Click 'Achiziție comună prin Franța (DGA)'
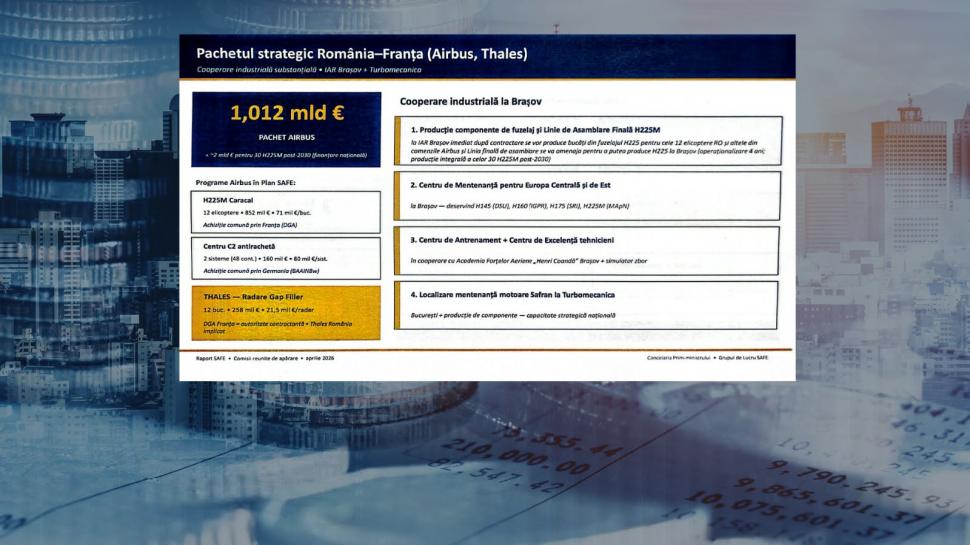The image size is (970, 545). click(x=250, y=225)
